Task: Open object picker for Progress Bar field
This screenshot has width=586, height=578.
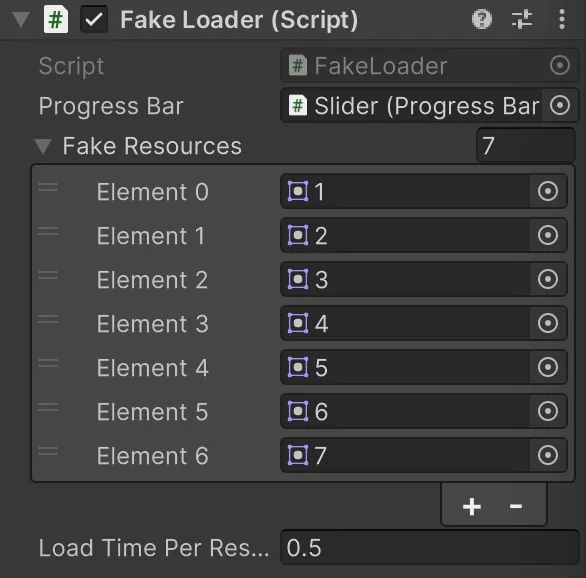Action: pos(559,105)
